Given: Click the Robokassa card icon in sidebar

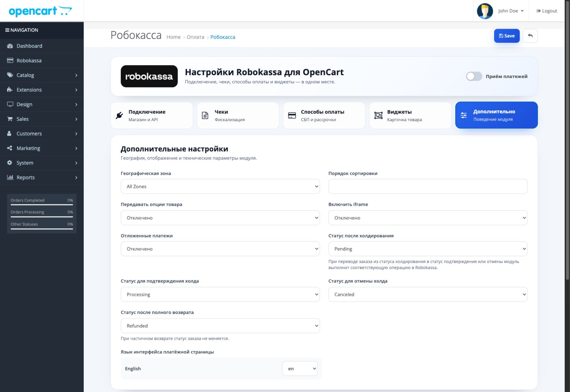Looking at the screenshot, I should 10,60.
